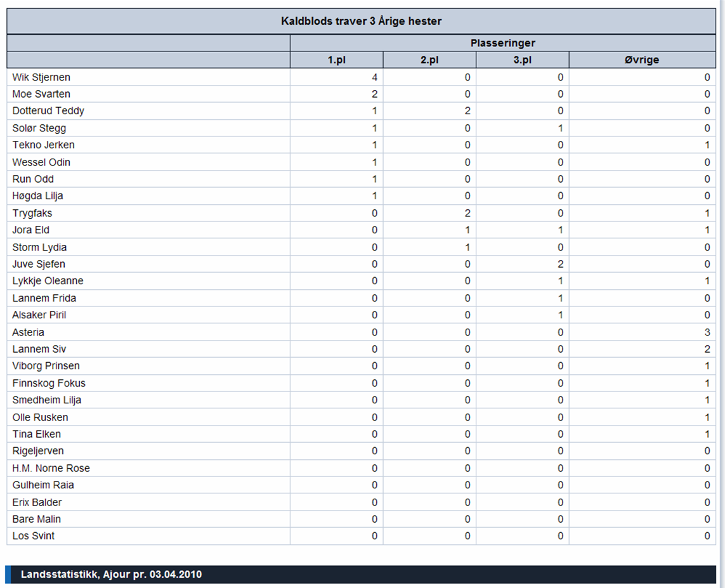The height and width of the screenshot is (588, 725).
Task: Select the Dotterud Teddy row name
Action: 48,111
